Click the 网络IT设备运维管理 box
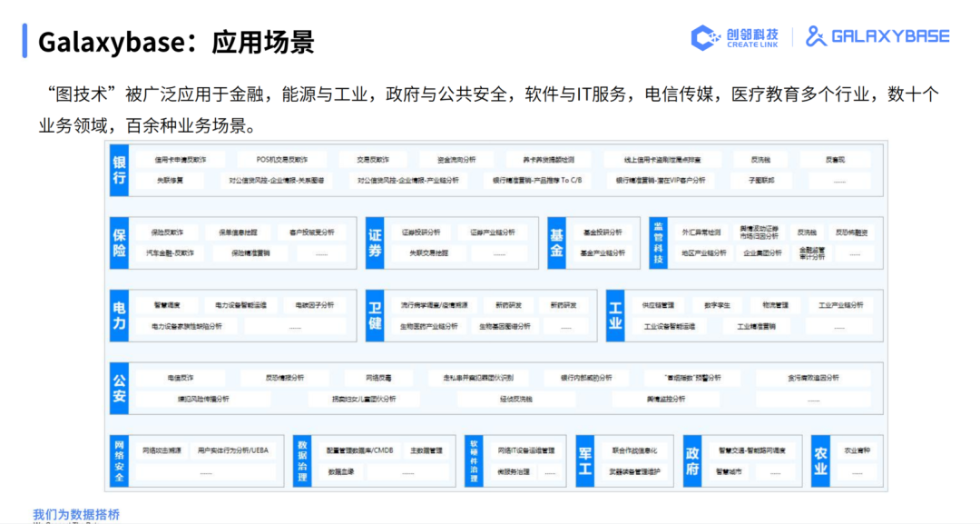980x524 pixels. pyautogui.click(x=525, y=450)
